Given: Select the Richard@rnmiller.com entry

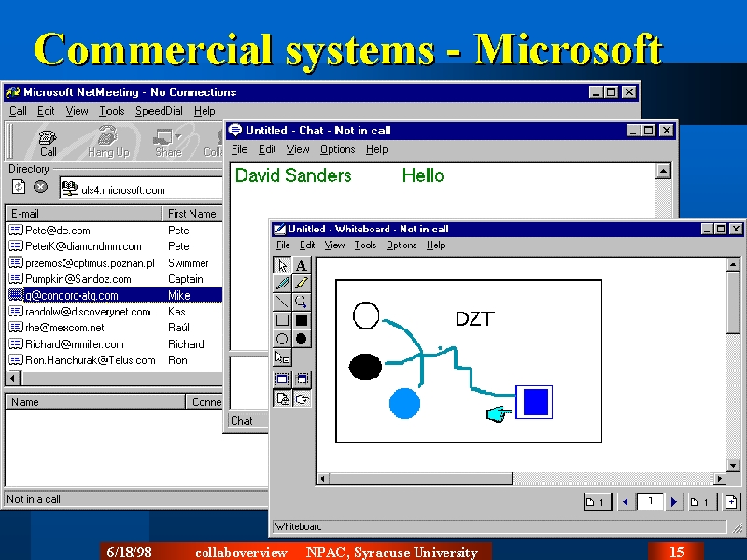Looking at the screenshot, I should (x=114, y=343).
